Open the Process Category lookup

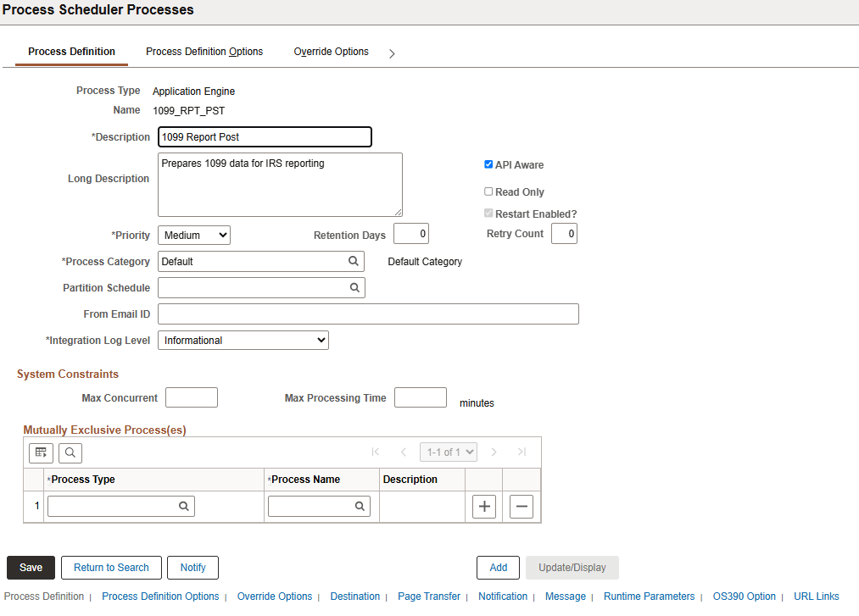354,261
